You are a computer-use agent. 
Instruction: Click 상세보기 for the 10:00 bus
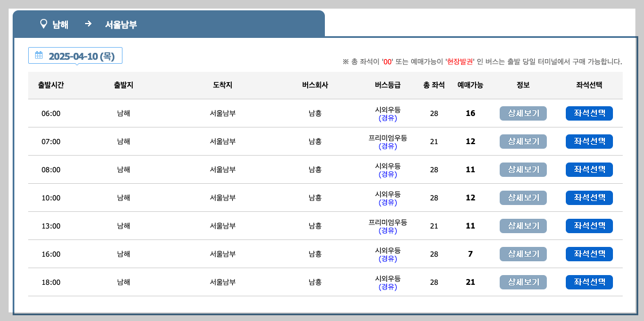pos(523,198)
